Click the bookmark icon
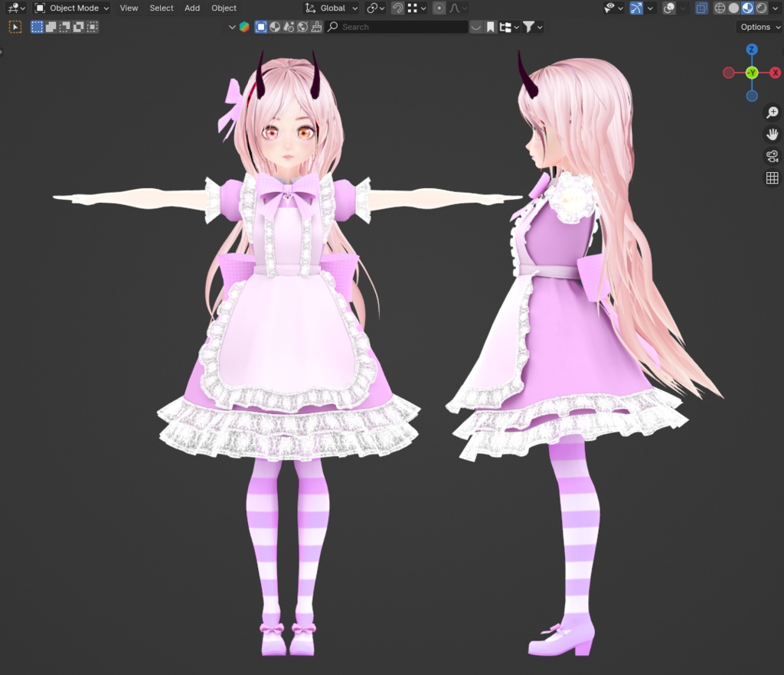 (x=491, y=27)
